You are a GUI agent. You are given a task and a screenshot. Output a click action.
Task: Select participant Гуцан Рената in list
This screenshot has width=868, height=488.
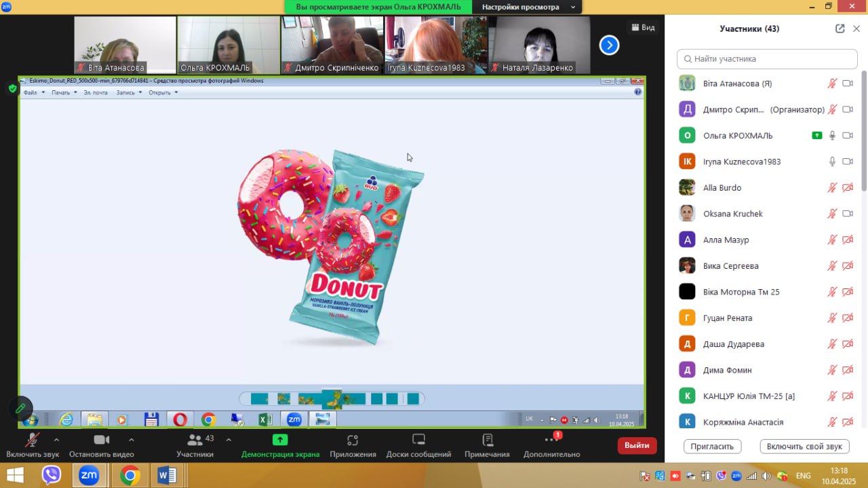point(767,318)
